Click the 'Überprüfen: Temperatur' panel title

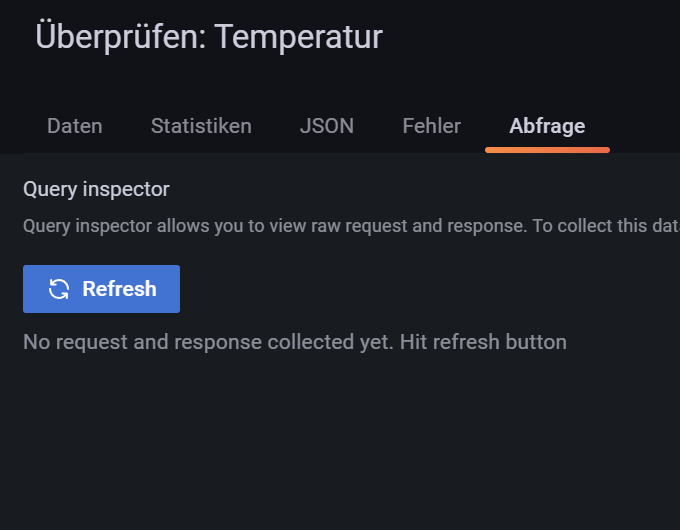point(209,37)
